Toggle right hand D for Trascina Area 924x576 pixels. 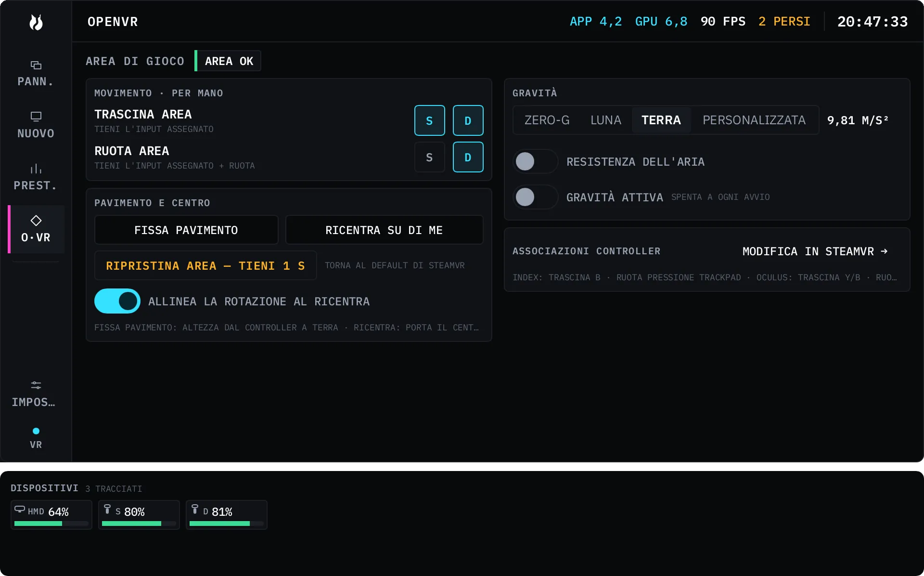(468, 120)
